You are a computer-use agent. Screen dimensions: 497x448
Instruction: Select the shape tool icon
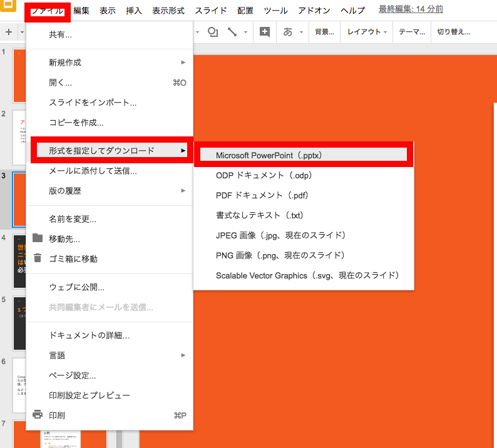click(212, 32)
